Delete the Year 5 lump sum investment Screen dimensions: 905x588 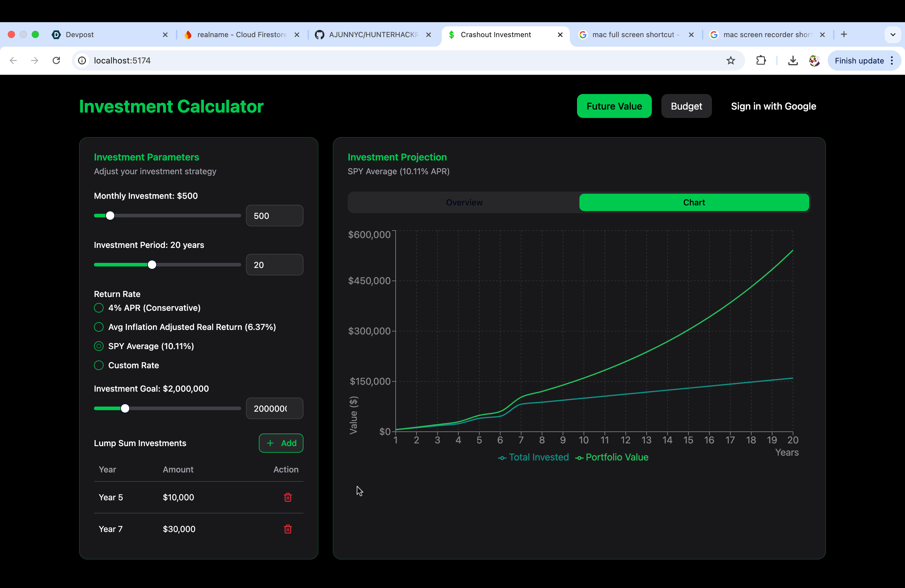288,497
